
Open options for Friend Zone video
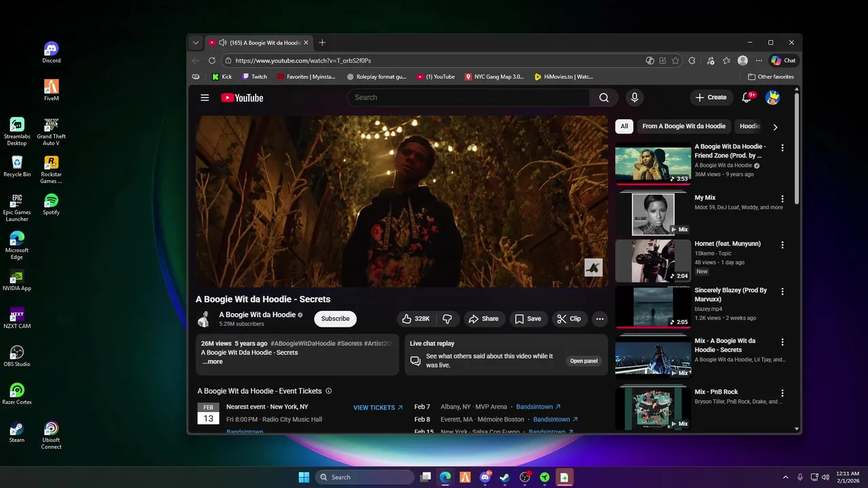coord(783,148)
